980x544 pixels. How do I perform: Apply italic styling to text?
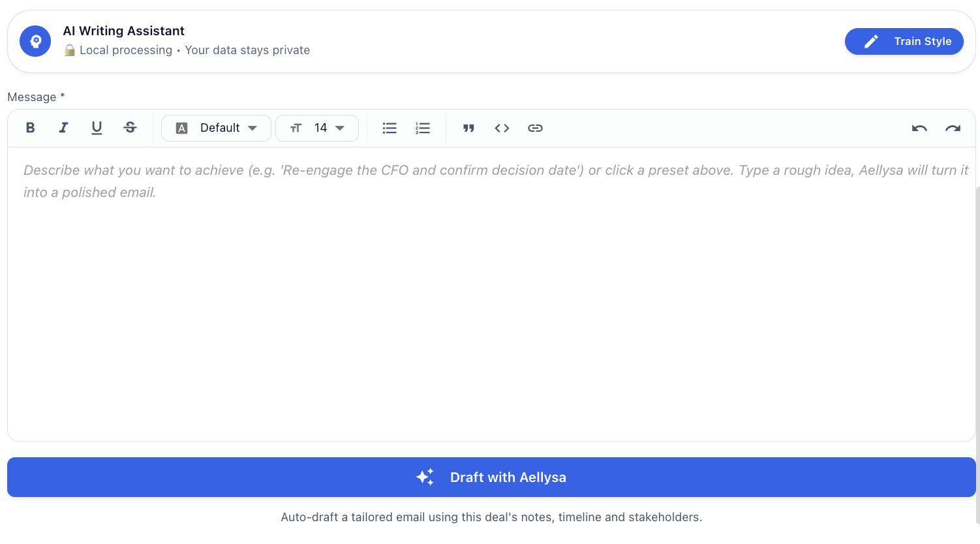pos(63,127)
